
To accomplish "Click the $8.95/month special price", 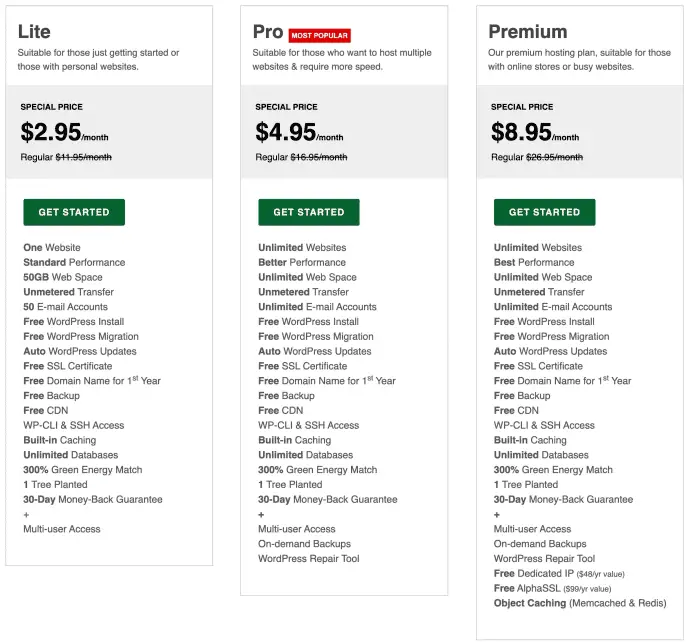I will [x=535, y=132].
